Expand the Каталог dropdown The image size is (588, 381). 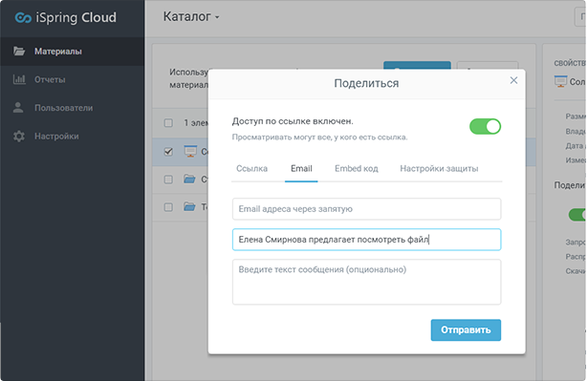pyautogui.click(x=191, y=16)
